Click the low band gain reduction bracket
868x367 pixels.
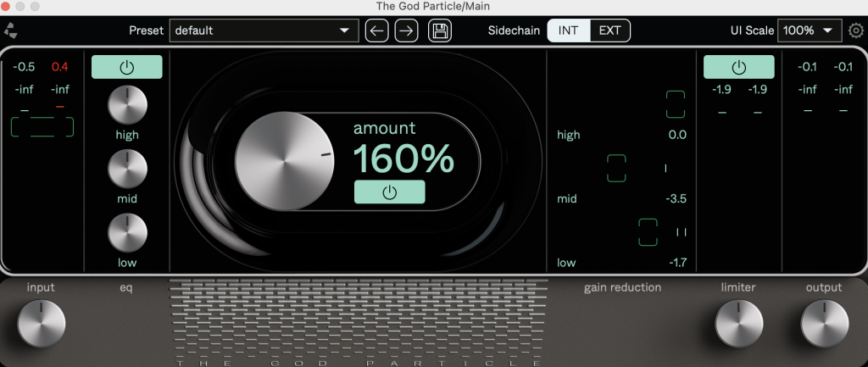coord(648,231)
